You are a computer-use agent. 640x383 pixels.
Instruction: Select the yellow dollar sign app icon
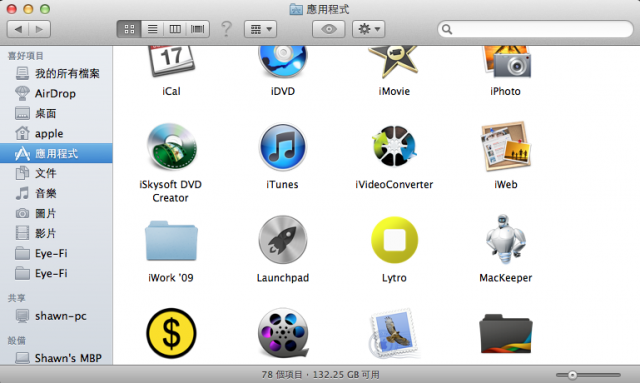(171, 333)
